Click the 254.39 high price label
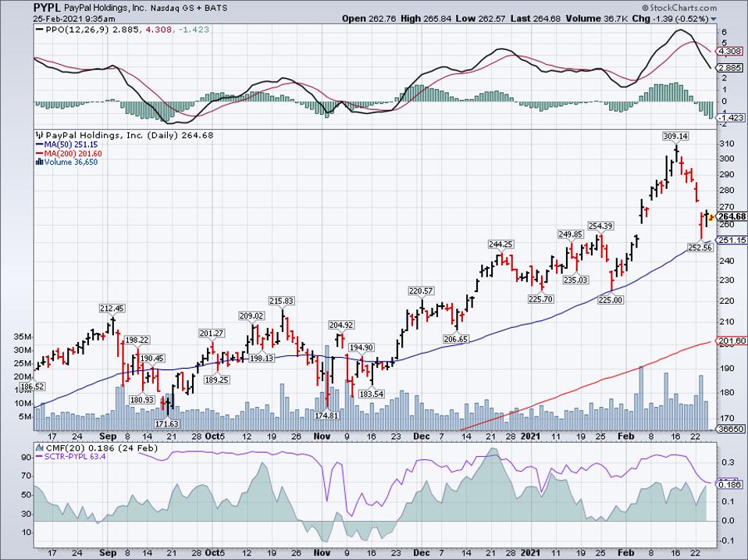 pos(600,226)
